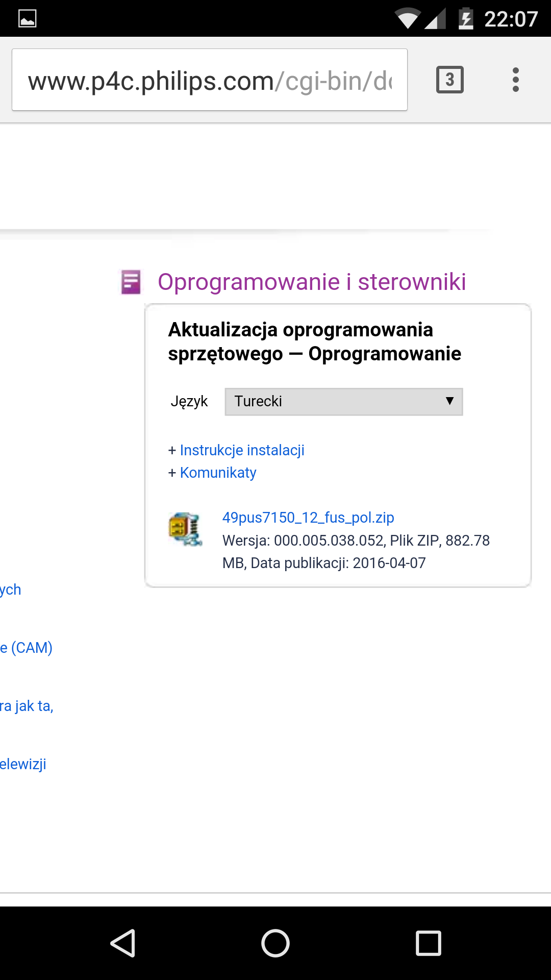Tap the Język label
The image size is (551, 980).
click(189, 402)
